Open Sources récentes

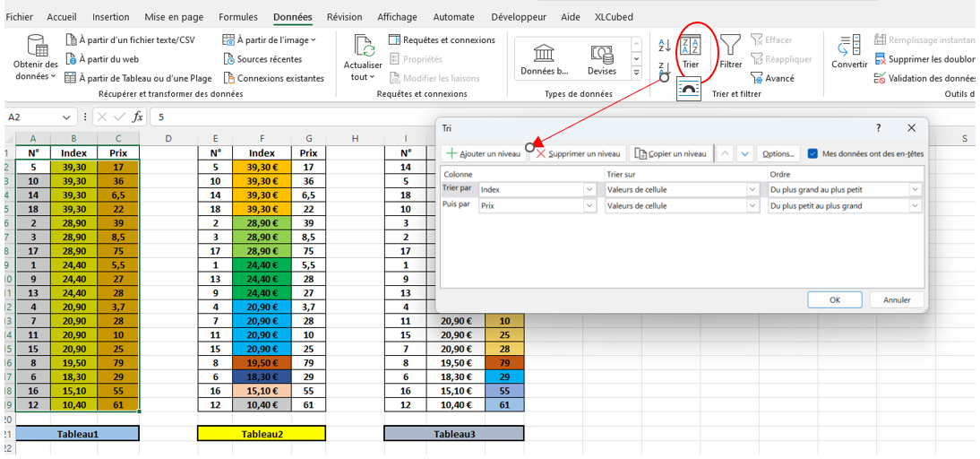[262, 59]
